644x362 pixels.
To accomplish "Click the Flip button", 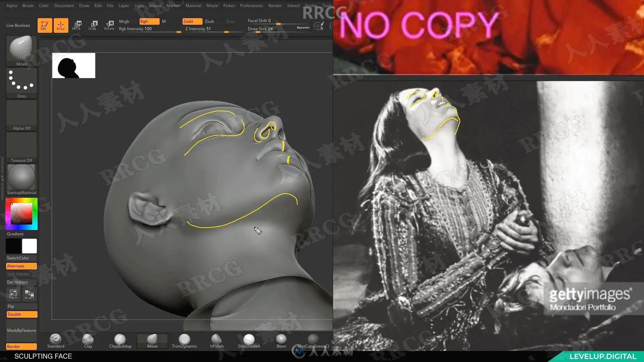I will 21,306.
